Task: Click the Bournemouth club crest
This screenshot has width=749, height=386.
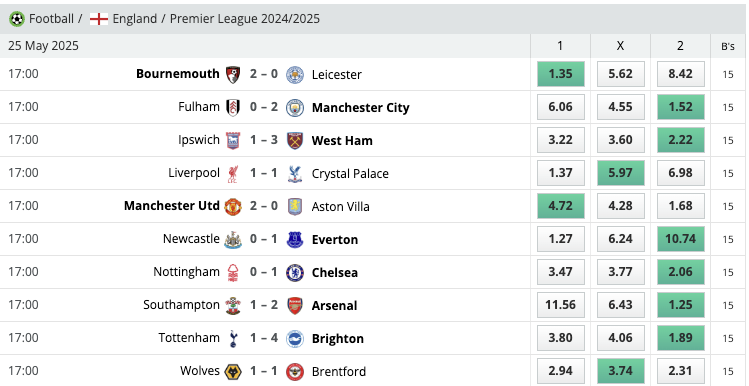Action: click(x=233, y=75)
